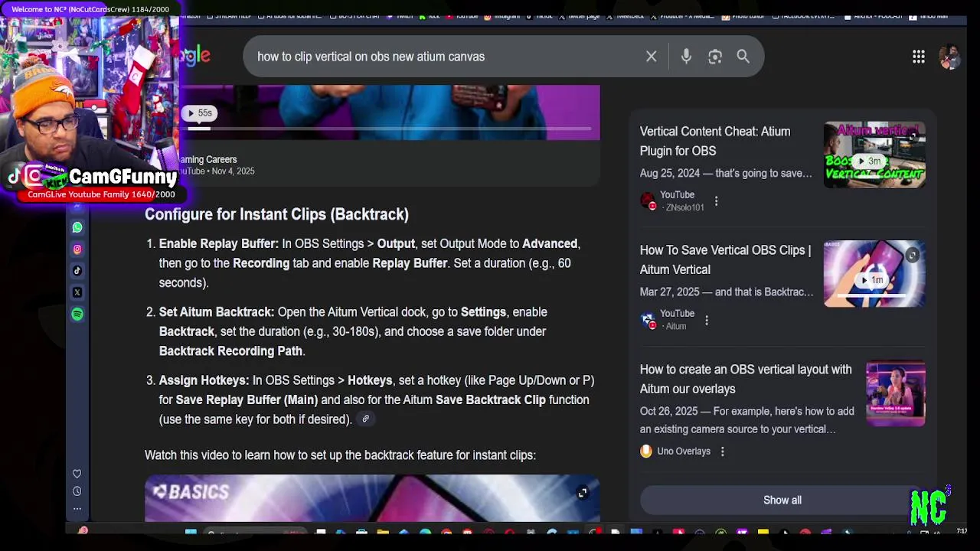The height and width of the screenshot is (551, 980).
Task: Start a voice search with the microphone icon
Action: coord(686,56)
